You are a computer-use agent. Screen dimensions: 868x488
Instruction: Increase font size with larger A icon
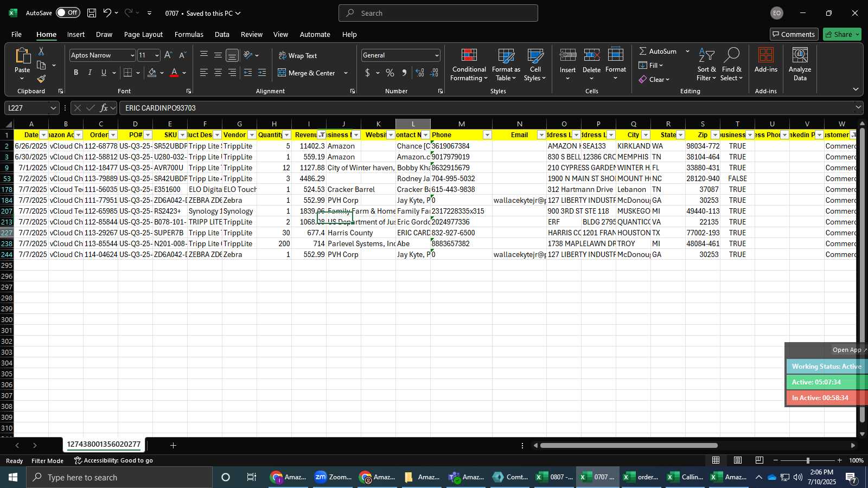[168, 55]
